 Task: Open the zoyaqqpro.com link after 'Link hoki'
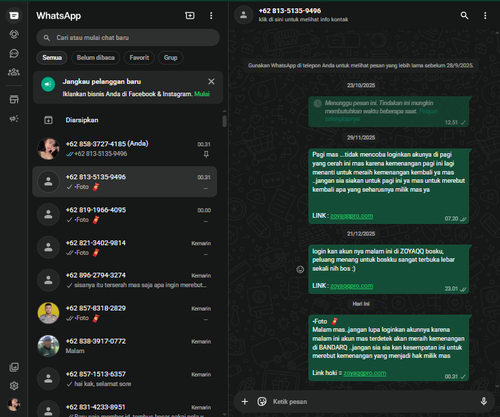(x=365, y=373)
